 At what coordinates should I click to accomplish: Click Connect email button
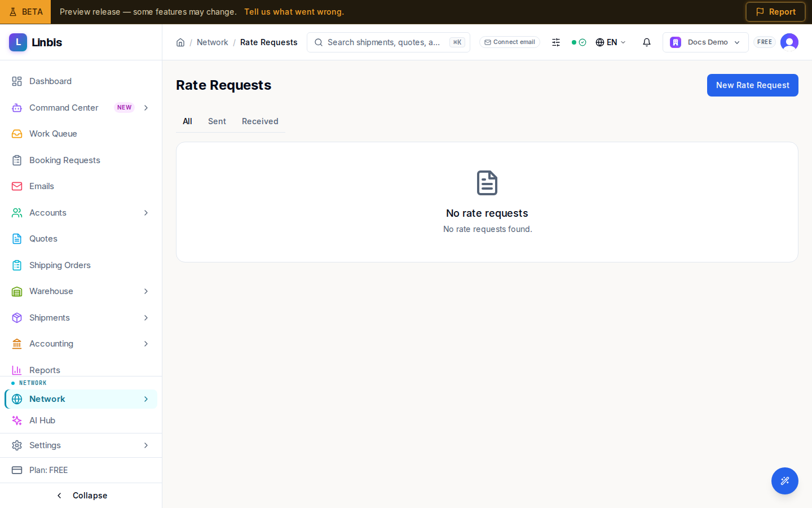(x=510, y=42)
